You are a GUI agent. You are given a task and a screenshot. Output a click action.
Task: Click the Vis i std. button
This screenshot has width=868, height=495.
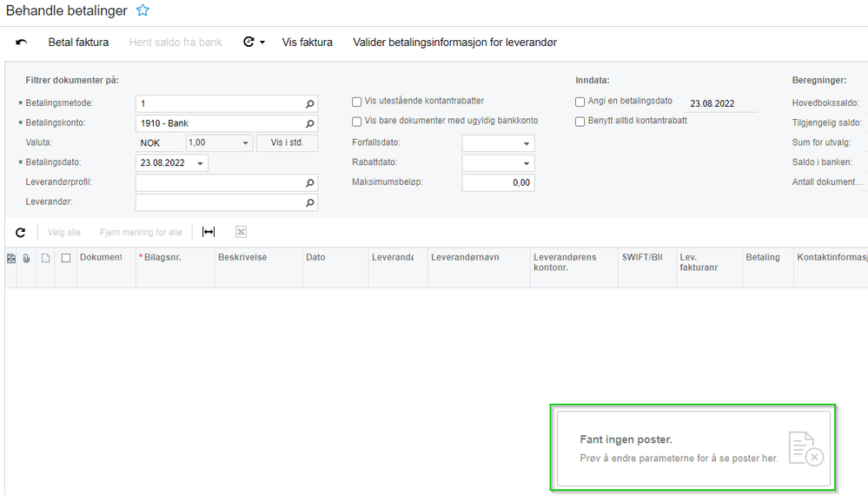288,142
